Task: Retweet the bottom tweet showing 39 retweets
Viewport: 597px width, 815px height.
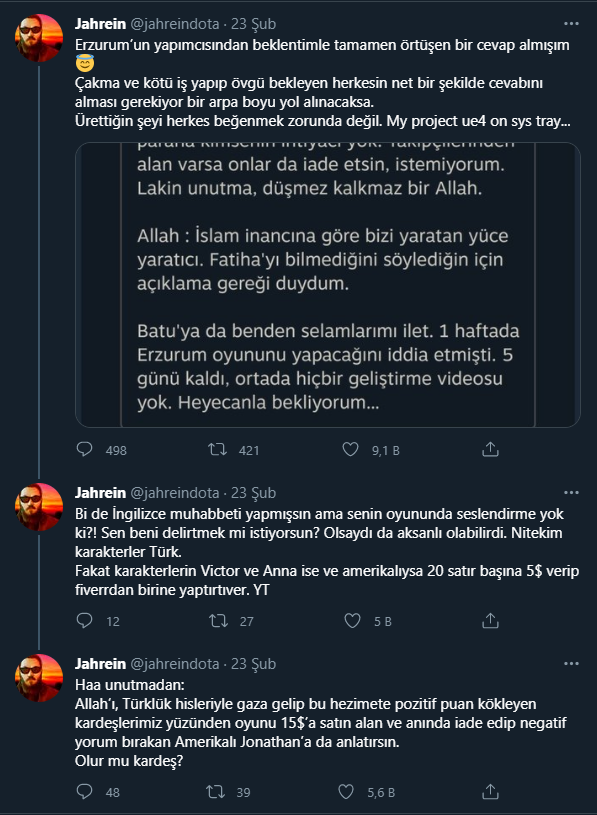Action: (x=215, y=792)
